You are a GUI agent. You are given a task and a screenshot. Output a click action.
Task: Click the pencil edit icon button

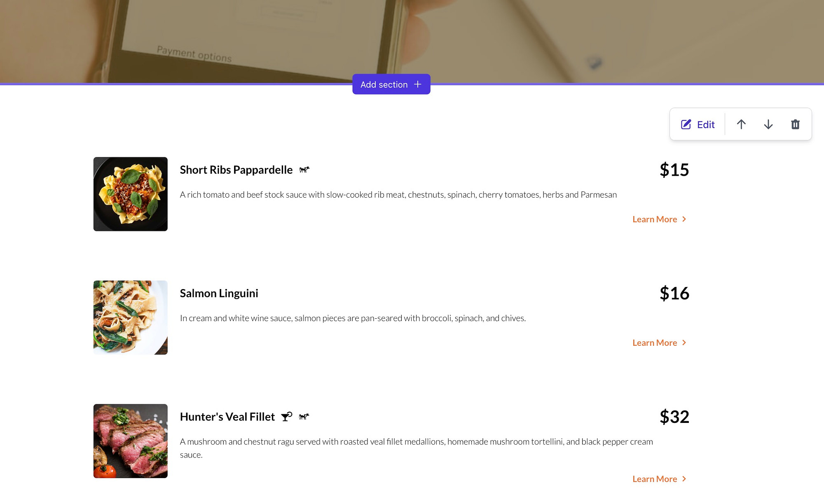point(686,124)
